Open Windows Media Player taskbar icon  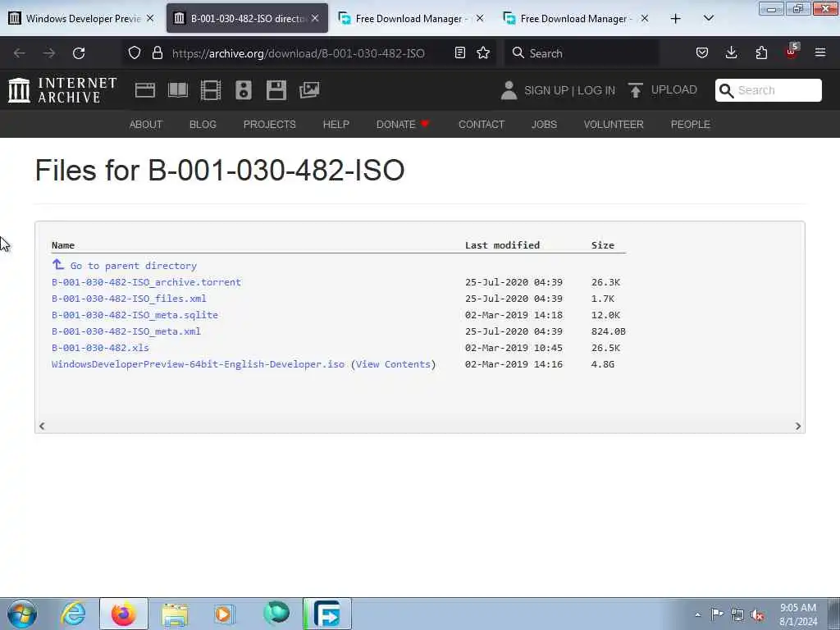(x=224, y=614)
